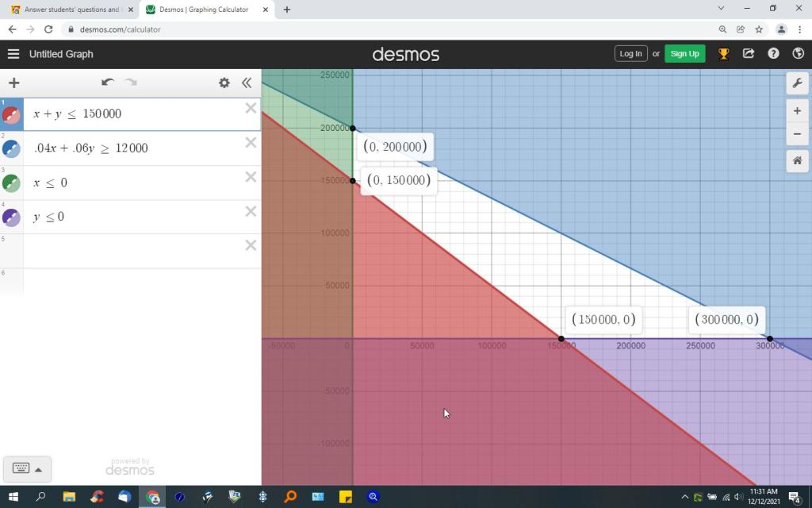
Task: Open browser zoom magnifier icon
Action: pos(722,29)
